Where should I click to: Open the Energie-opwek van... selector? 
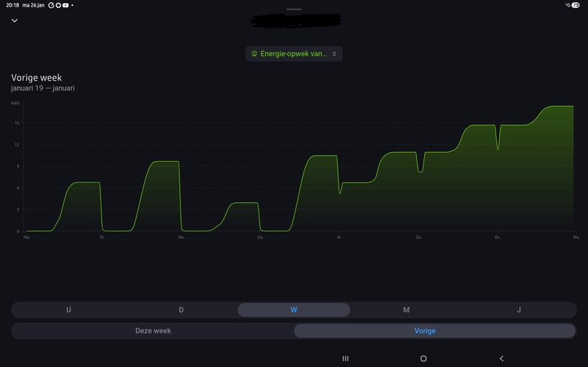tap(293, 54)
